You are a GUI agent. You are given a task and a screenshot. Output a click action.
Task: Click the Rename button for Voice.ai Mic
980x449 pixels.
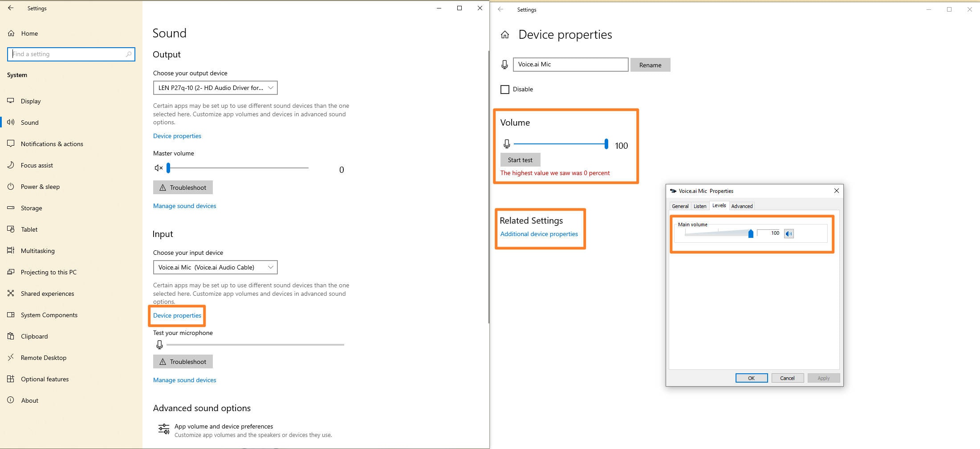(x=651, y=65)
